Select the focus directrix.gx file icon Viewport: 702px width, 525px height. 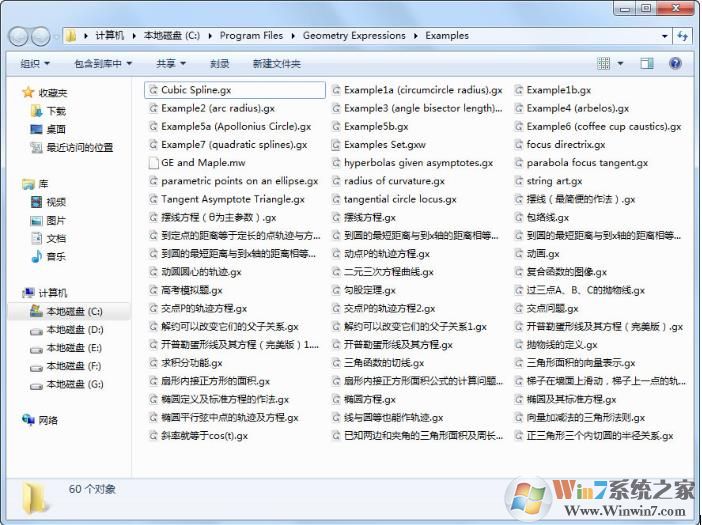tap(518, 145)
